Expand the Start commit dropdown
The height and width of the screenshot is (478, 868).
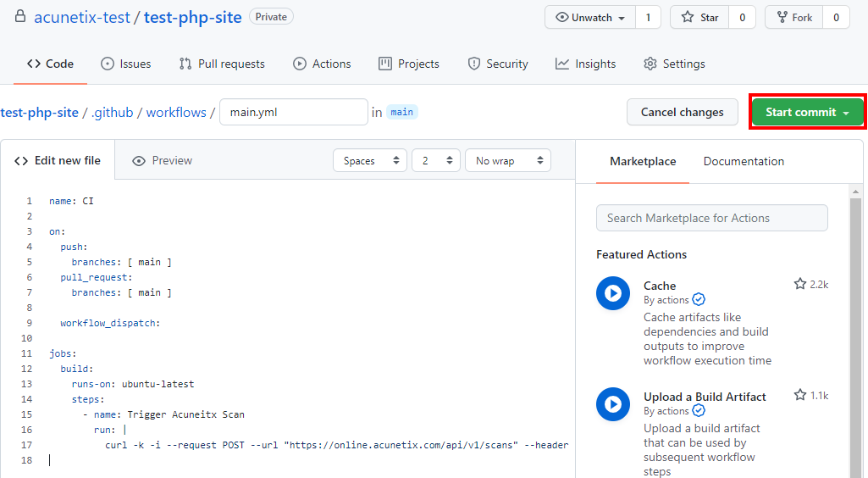pos(808,112)
